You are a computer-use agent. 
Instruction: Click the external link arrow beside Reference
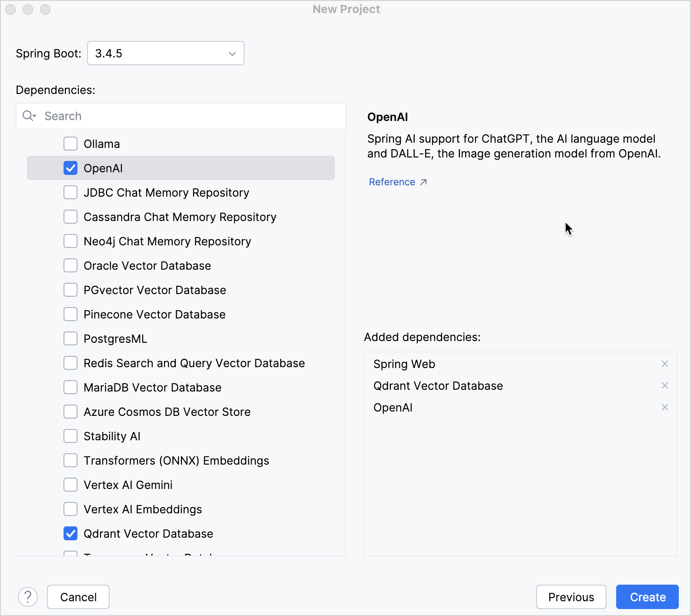(x=423, y=182)
